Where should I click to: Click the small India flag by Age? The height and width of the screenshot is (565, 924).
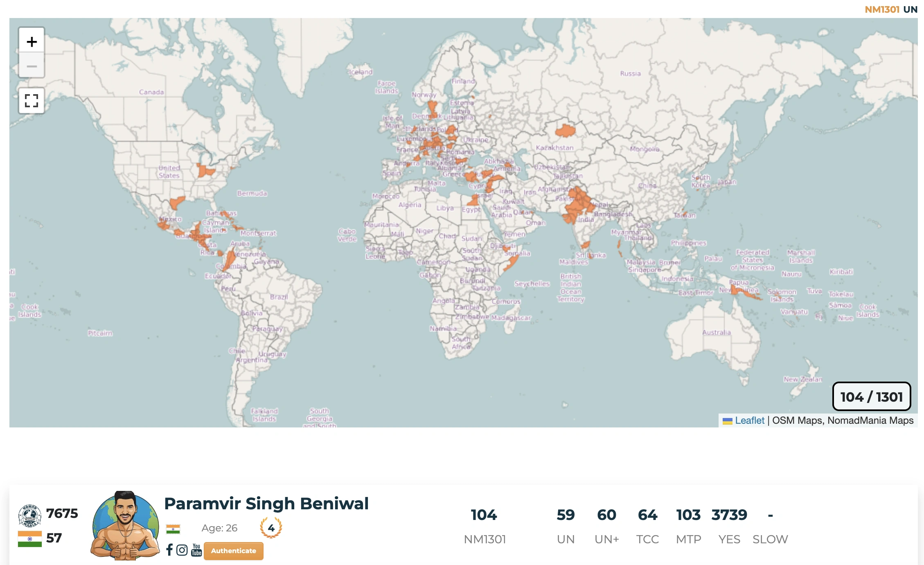pyautogui.click(x=173, y=529)
